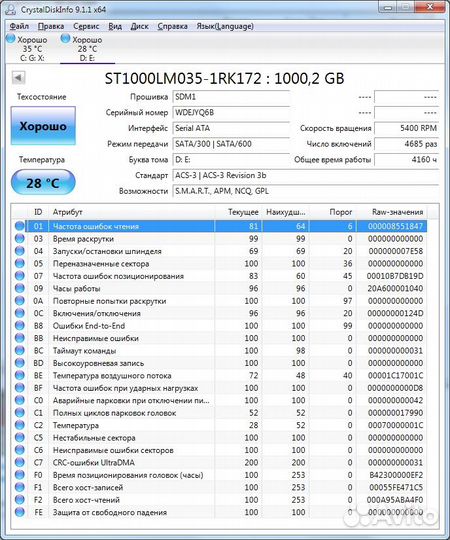Open the Файл menu
450x540 pixels.
click(x=19, y=26)
